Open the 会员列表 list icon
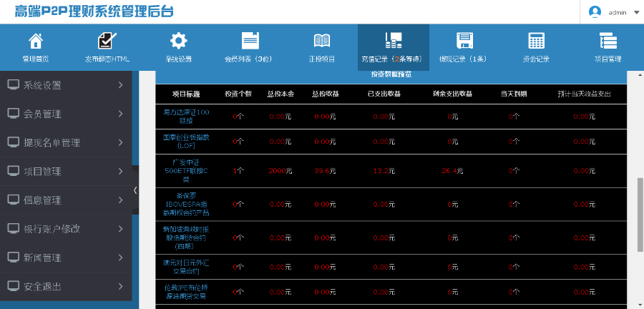 coord(250,41)
